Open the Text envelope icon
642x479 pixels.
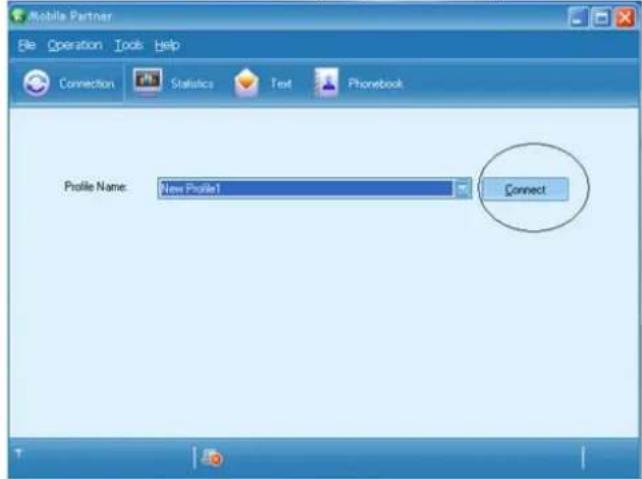[x=246, y=83]
